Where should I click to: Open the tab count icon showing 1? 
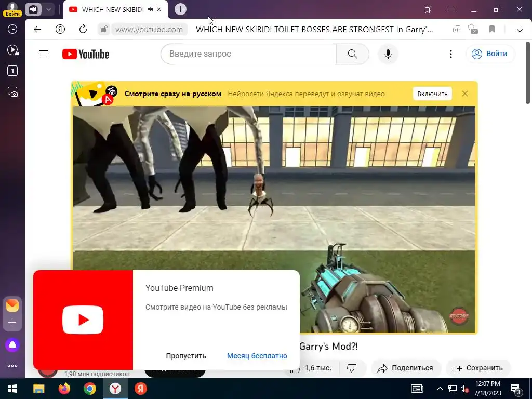coord(12,71)
